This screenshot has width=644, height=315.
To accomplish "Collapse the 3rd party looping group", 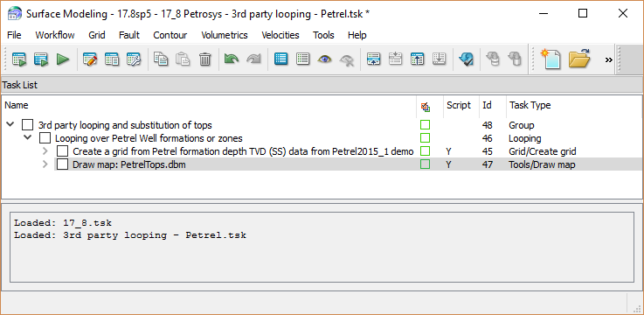I will coord(10,124).
